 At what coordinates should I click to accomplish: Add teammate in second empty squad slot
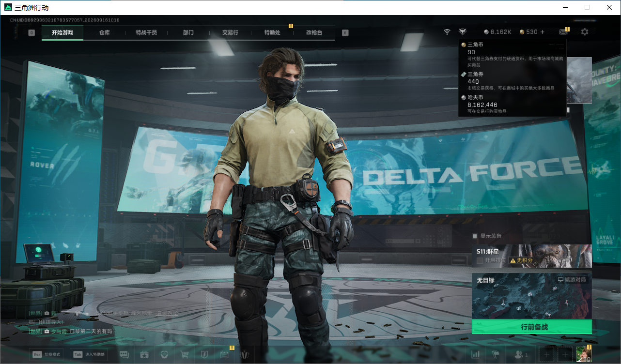click(x=565, y=354)
